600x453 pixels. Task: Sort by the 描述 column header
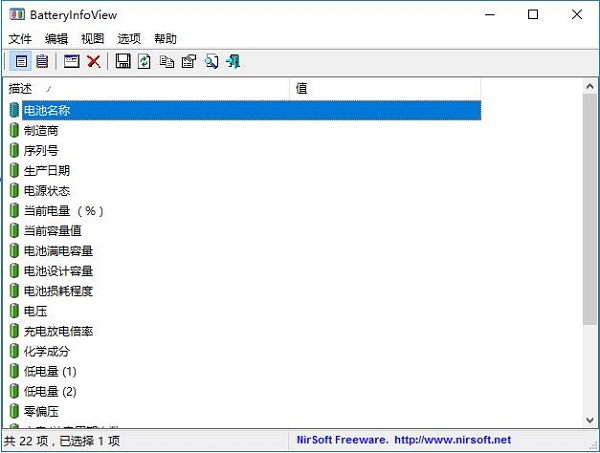coord(147,88)
